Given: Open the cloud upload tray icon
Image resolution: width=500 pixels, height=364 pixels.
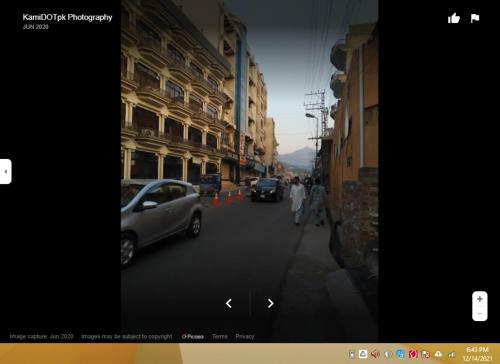Looking at the screenshot, I should tap(438, 354).
